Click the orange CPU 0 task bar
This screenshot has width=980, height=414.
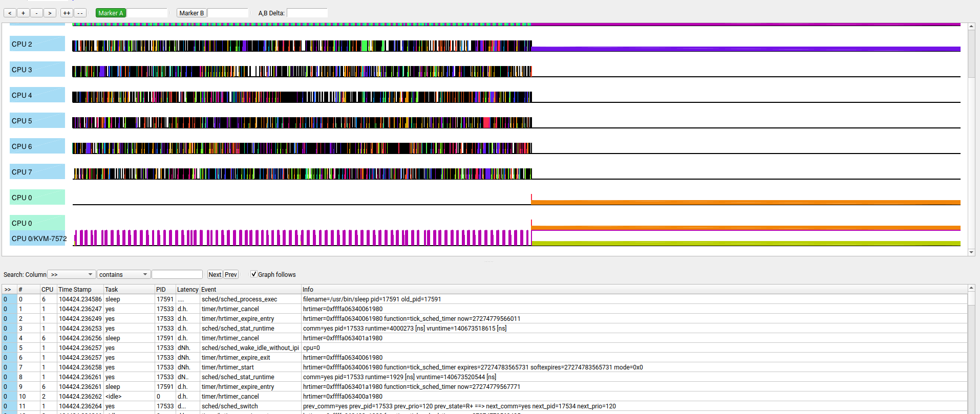[745, 203]
